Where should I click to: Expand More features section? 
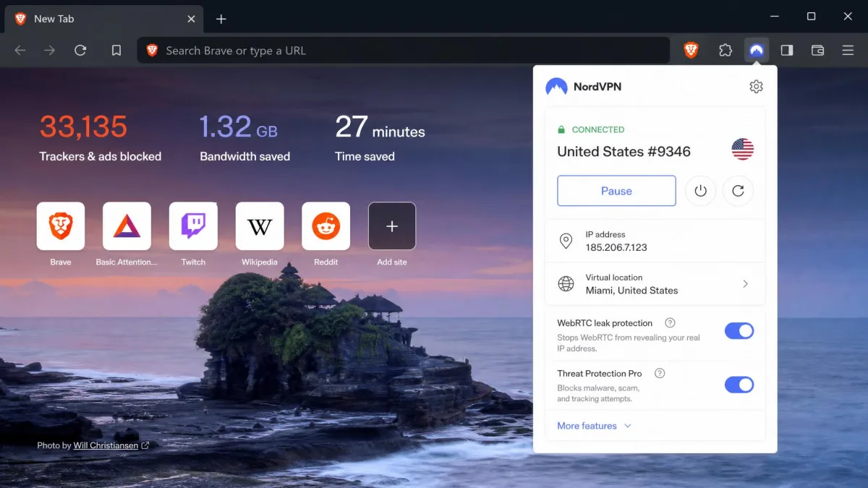(x=594, y=426)
